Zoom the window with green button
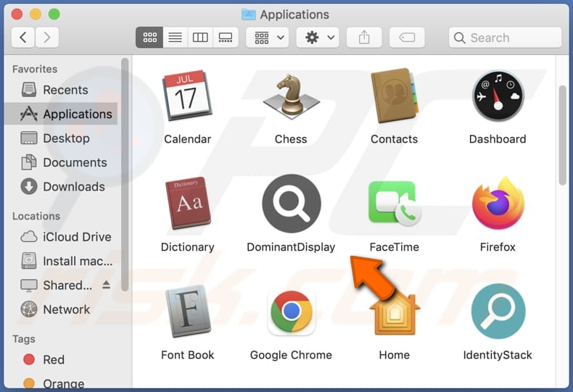The height and width of the screenshot is (392, 573). [54, 14]
